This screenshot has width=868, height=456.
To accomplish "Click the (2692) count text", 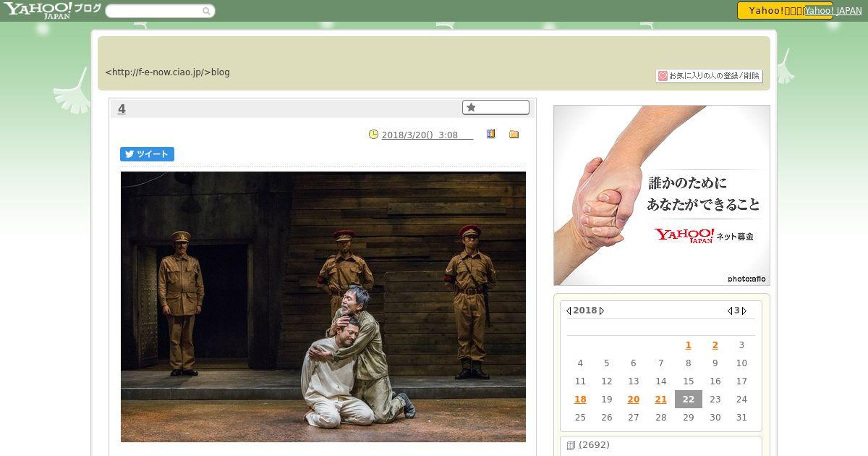I will click(594, 445).
